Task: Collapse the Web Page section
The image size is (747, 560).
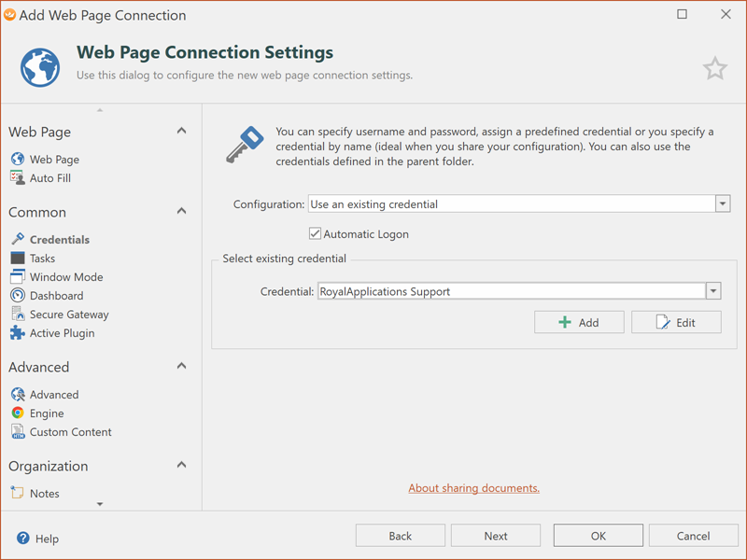Action: 181,132
